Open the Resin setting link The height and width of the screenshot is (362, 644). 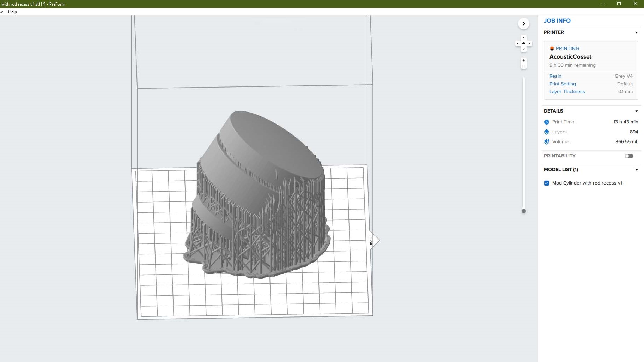[x=555, y=76]
